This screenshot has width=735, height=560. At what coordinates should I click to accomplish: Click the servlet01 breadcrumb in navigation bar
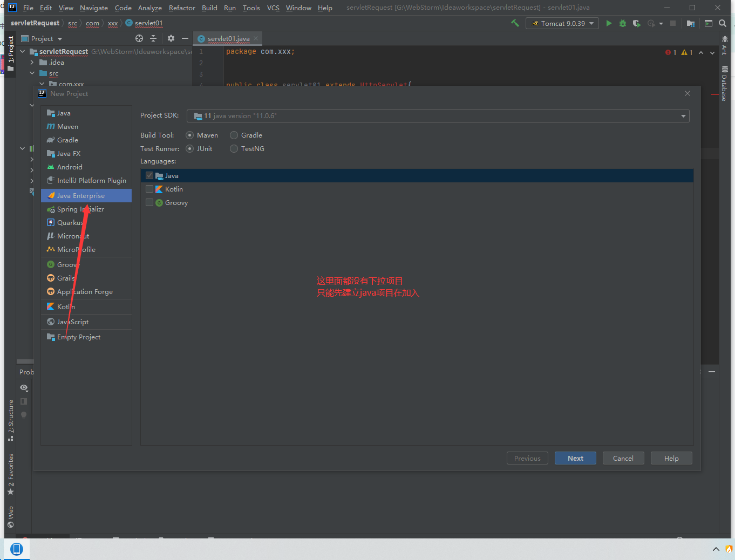(144, 23)
